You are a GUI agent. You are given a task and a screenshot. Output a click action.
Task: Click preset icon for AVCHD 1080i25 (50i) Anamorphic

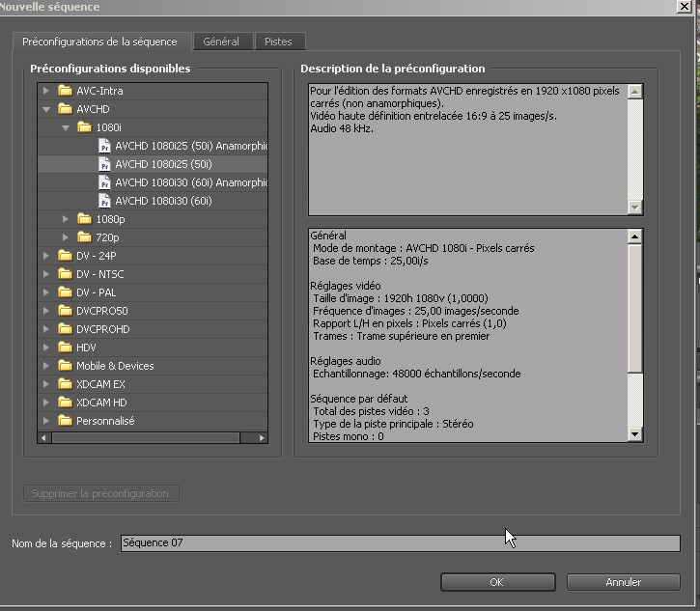click(104, 146)
